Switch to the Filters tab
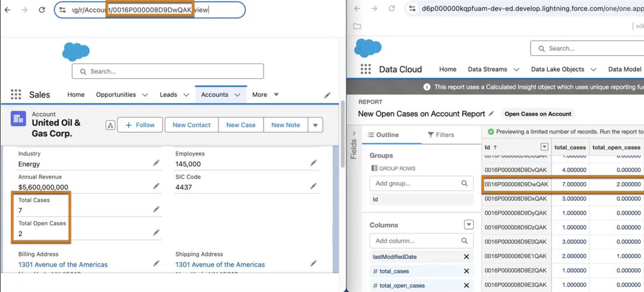Screen dimensions: 644x292 pos(441,135)
